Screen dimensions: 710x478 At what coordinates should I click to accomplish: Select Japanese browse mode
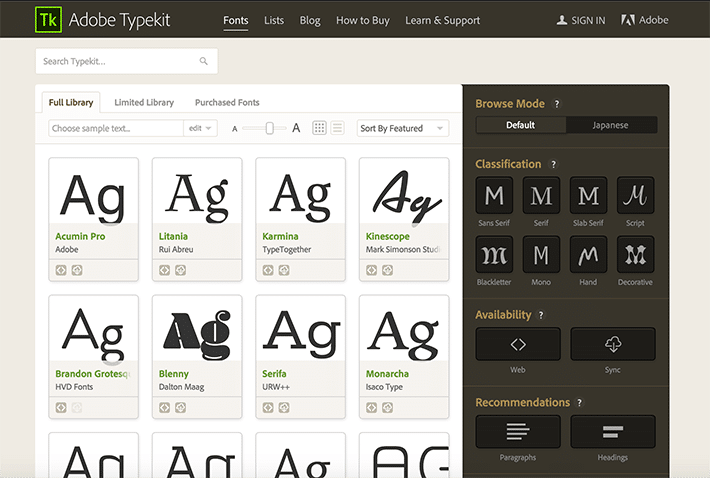pos(611,125)
